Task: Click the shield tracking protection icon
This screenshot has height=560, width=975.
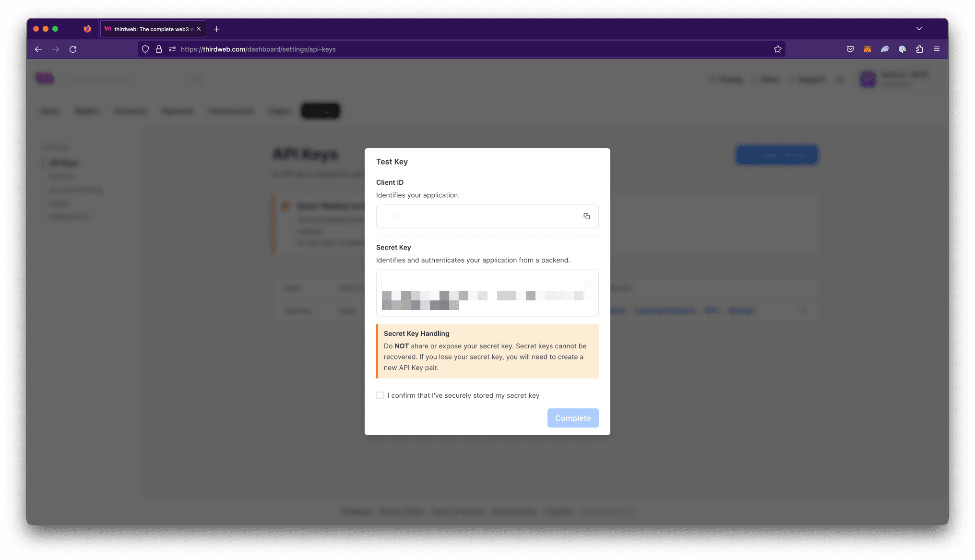Action: [x=145, y=49]
